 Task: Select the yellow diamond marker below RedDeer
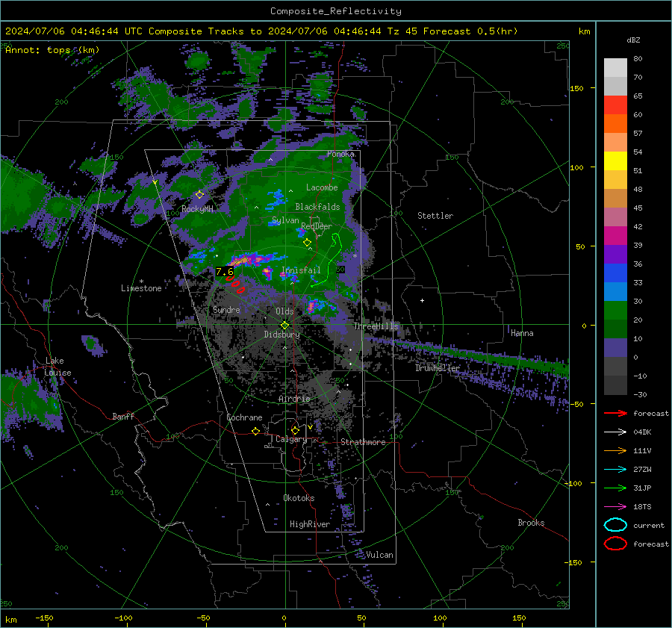(x=307, y=243)
